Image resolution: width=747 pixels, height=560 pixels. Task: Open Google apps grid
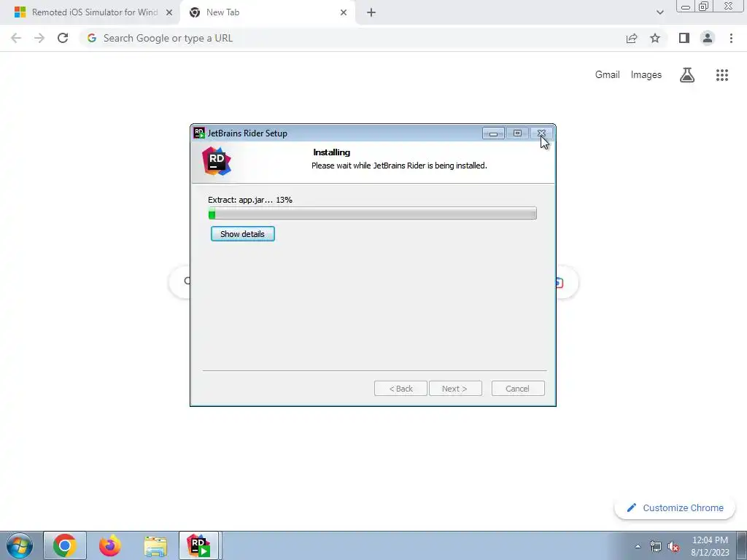722,75
